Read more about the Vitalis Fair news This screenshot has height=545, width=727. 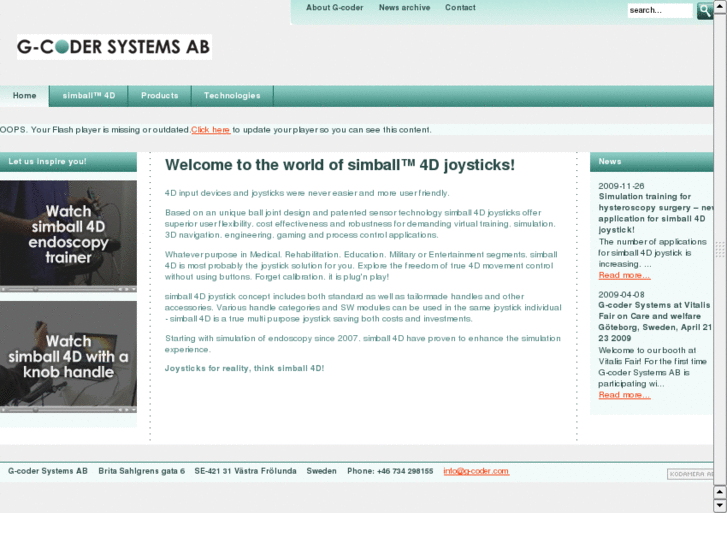coord(624,395)
